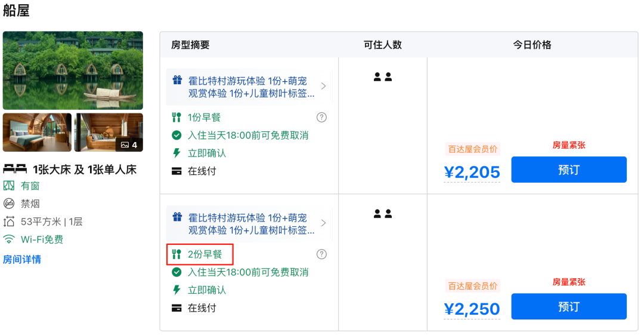Expand second package details chevron

pos(323,223)
